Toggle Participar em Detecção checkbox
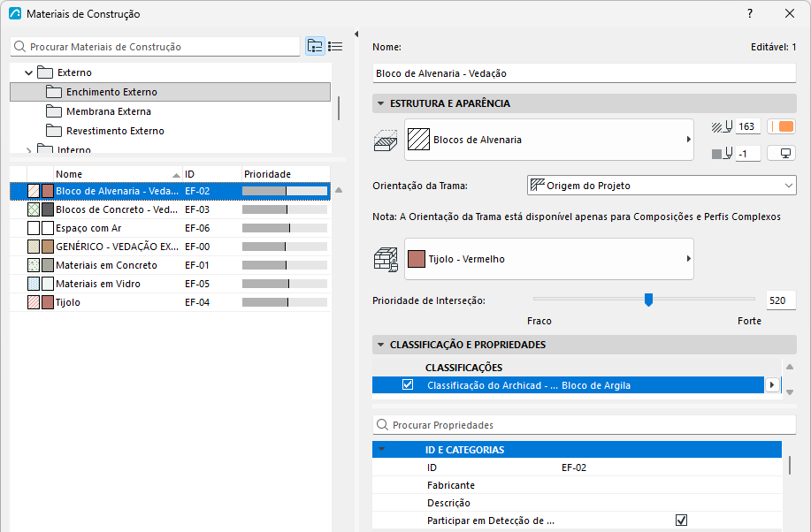This screenshot has height=532, width=811. (681, 521)
